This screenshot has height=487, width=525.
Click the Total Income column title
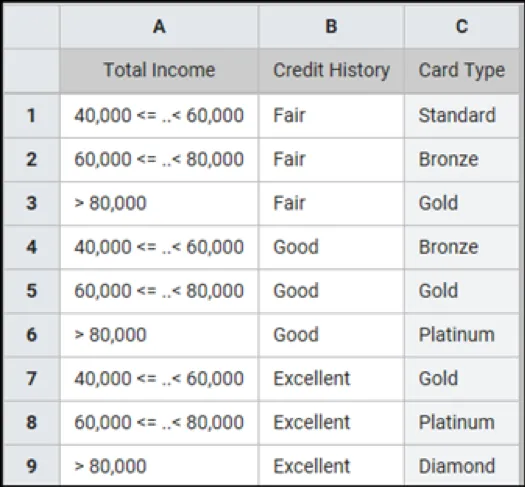pyautogui.click(x=159, y=70)
